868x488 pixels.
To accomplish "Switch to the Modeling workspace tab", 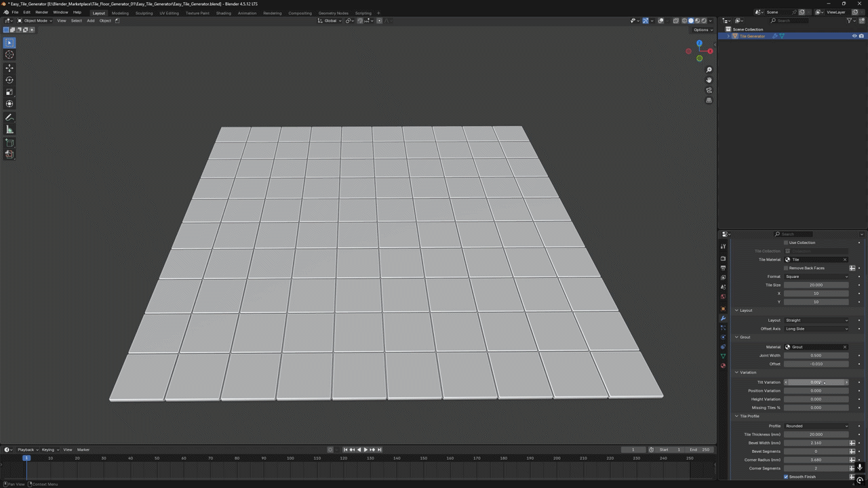I will tap(120, 13).
